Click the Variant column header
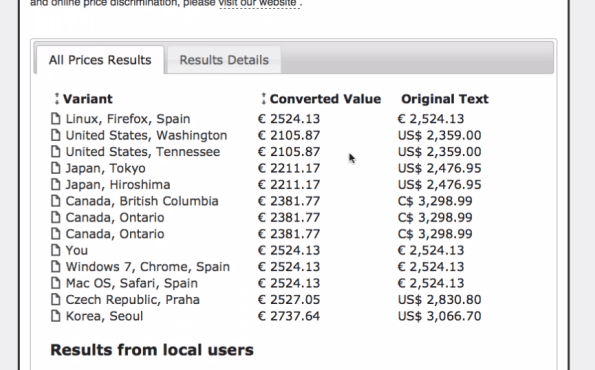595x370 pixels. tap(88, 99)
